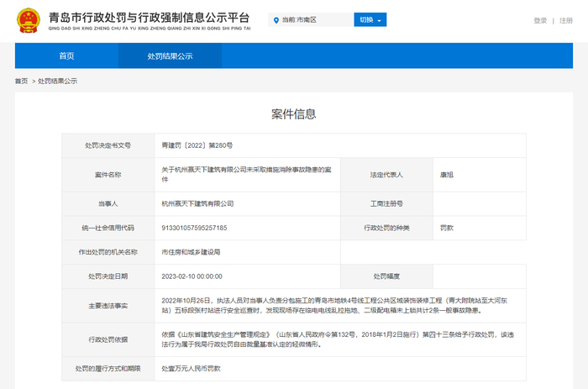Click the national emblem logo

click(x=29, y=21)
